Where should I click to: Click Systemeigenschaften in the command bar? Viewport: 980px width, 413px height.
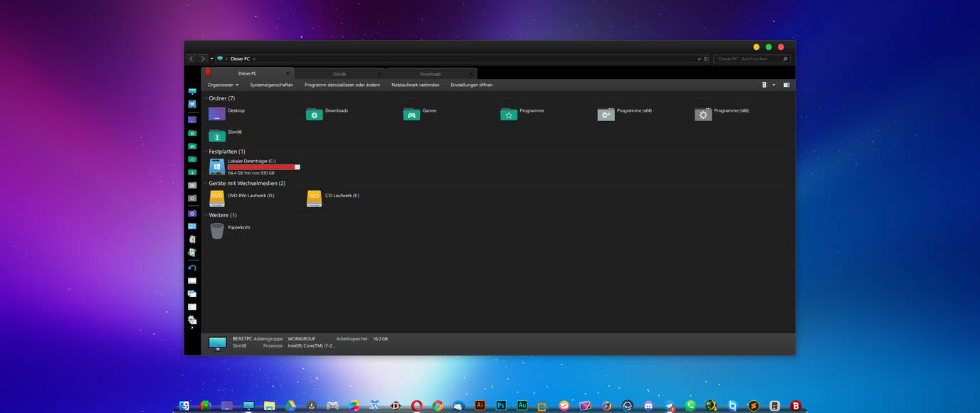[x=271, y=85]
